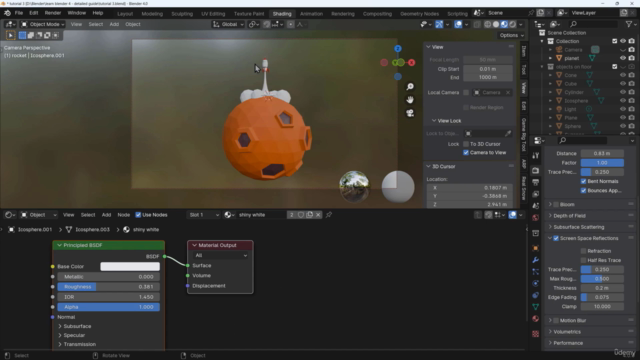Open the Tool properties tab icon
Image resolution: width=640 pixels, height=360 pixels.
[536, 156]
